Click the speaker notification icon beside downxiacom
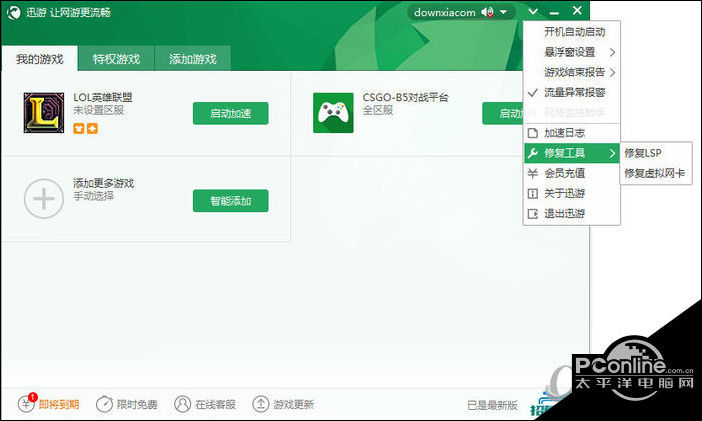 click(487, 12)
